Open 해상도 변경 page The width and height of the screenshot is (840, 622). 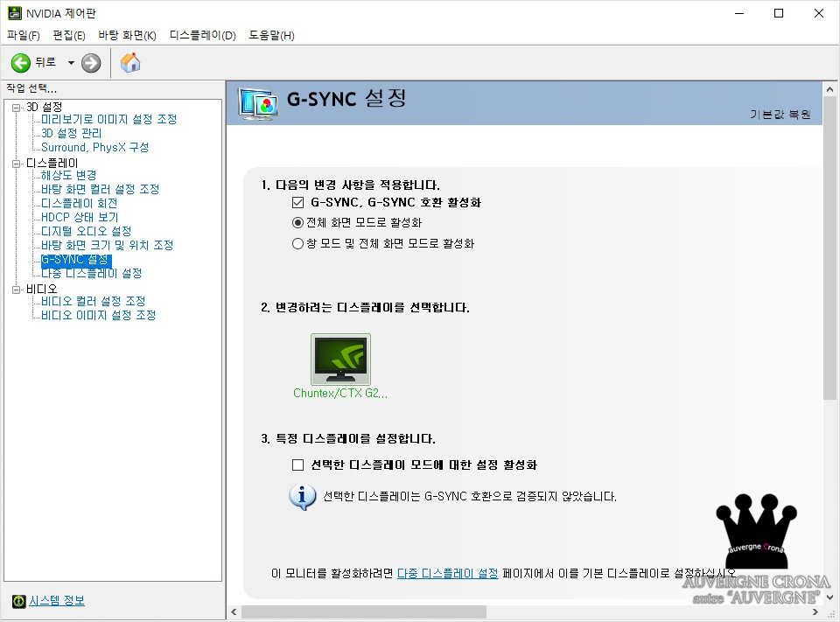point(68,175)
